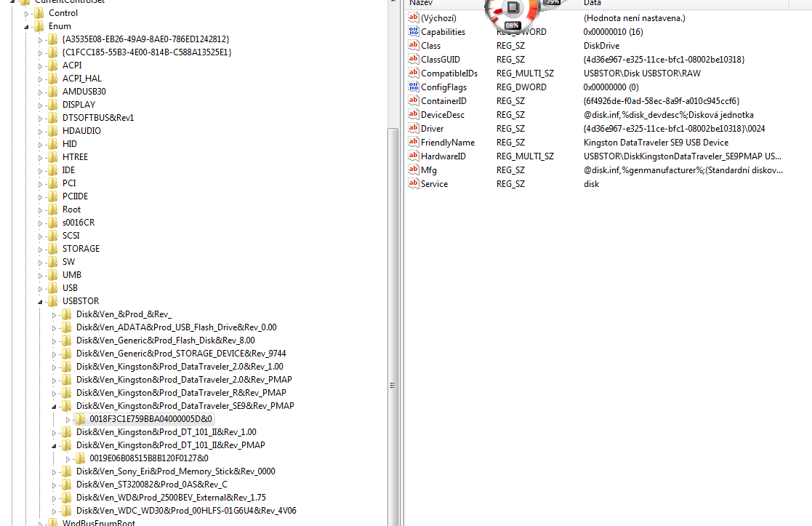This screenshot has width=812, height=526.
Task: Select Disk&Ven_Sony_Eri&Prod_Memory_Stick&Rev_0000 key
Action: point(175,471)
